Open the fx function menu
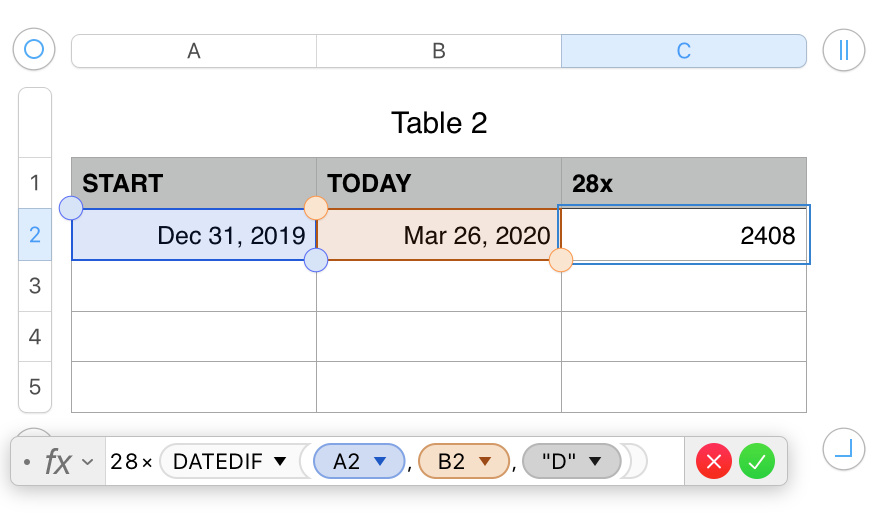884x518 pixels. point(67,462)
